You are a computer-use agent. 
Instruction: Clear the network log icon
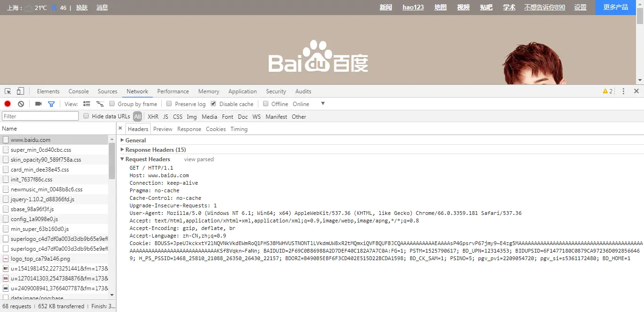point(21,104)
